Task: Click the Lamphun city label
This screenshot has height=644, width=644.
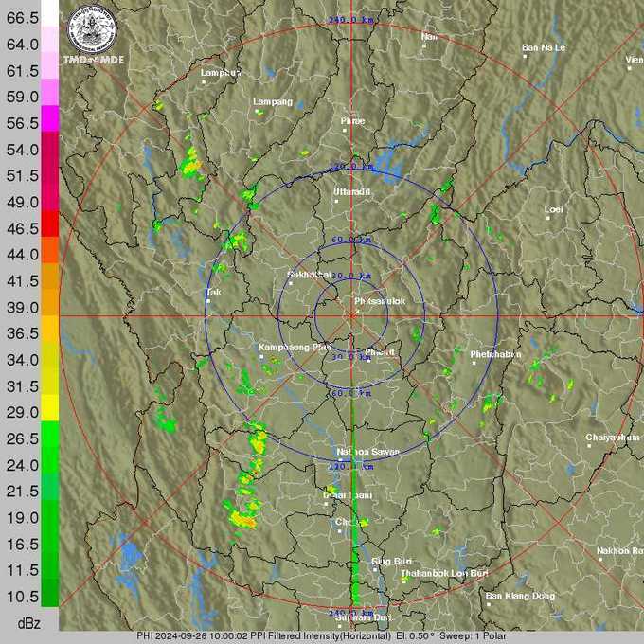Action: pyautogui.click(x=221, y=73)
